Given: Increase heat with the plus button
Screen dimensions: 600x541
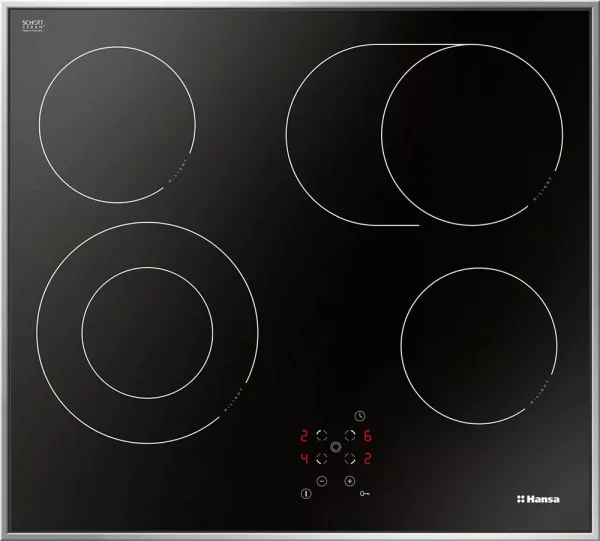Looking at the screenshot, I should coord(350,481).
